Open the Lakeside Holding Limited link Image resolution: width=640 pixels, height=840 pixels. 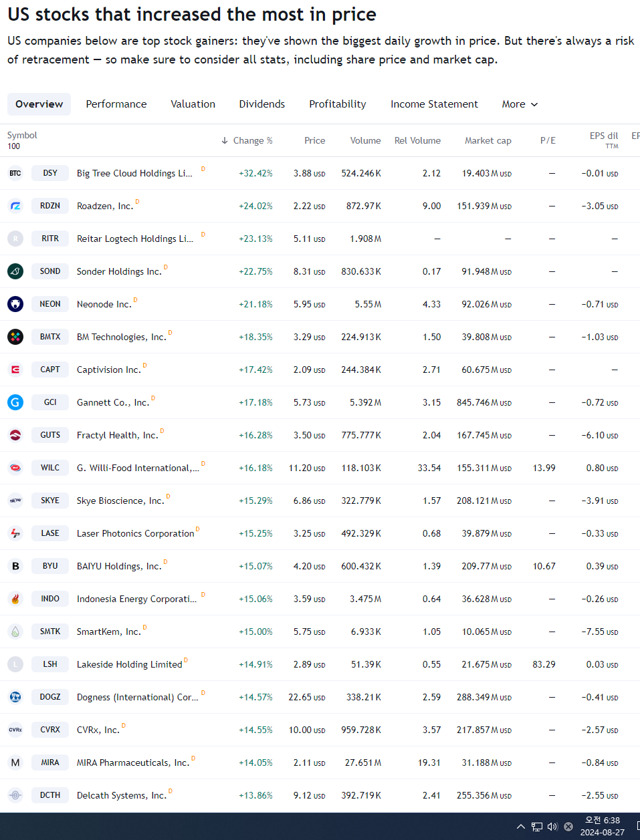pos(130,664)
